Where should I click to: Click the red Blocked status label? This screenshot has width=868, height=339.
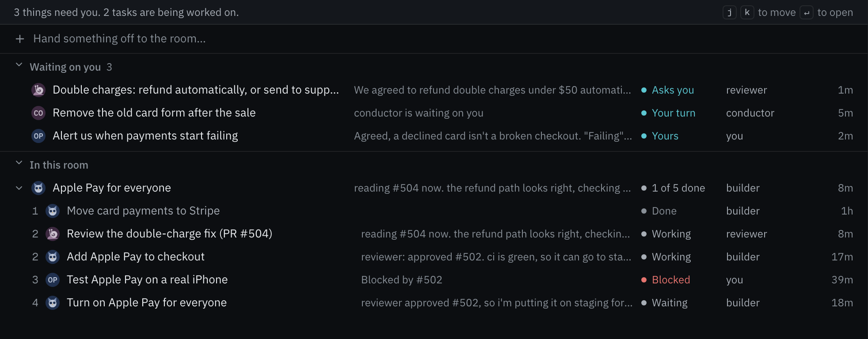671,280
